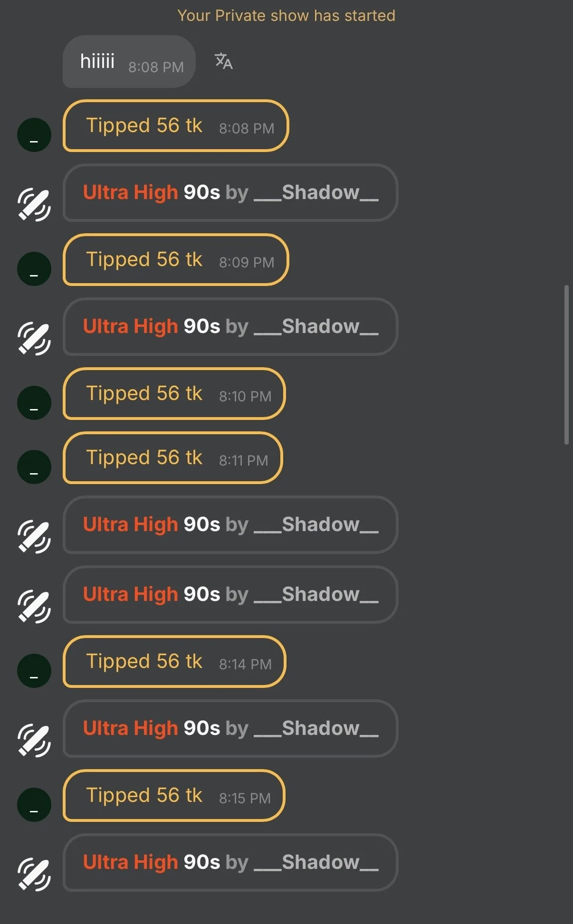Screen dimensions: 573x924
Task: Select the Tipped 56 tk message at 8:14 PM
Action: [174, 662]
